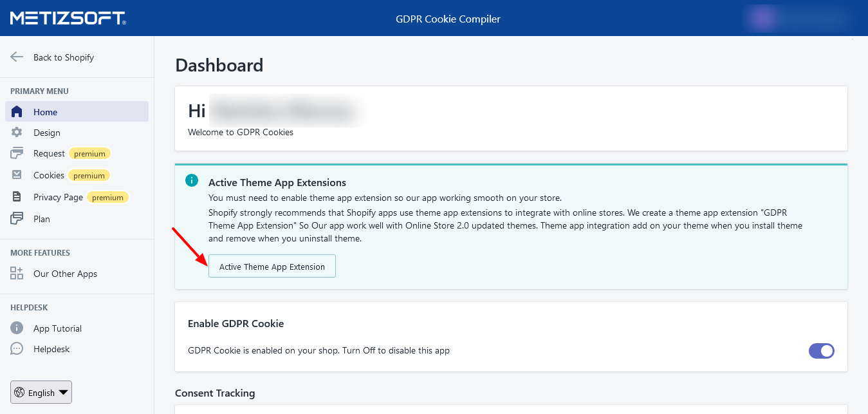Click the info icon in Active Theme banner
The image size is (868, 414).
pos(192,181)
